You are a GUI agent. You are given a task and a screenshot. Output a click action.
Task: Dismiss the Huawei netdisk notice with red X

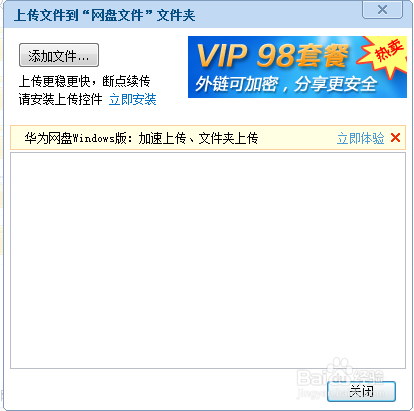click(x=395, y=138)
